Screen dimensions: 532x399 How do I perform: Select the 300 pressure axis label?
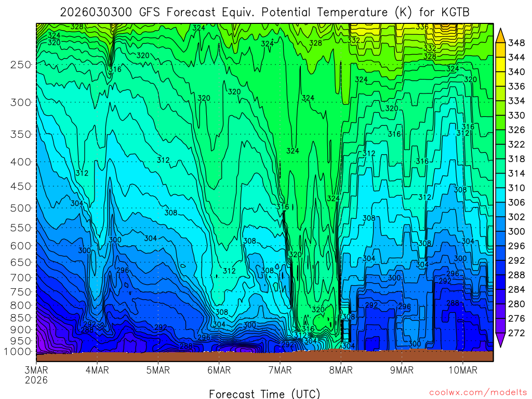point(21,102)
